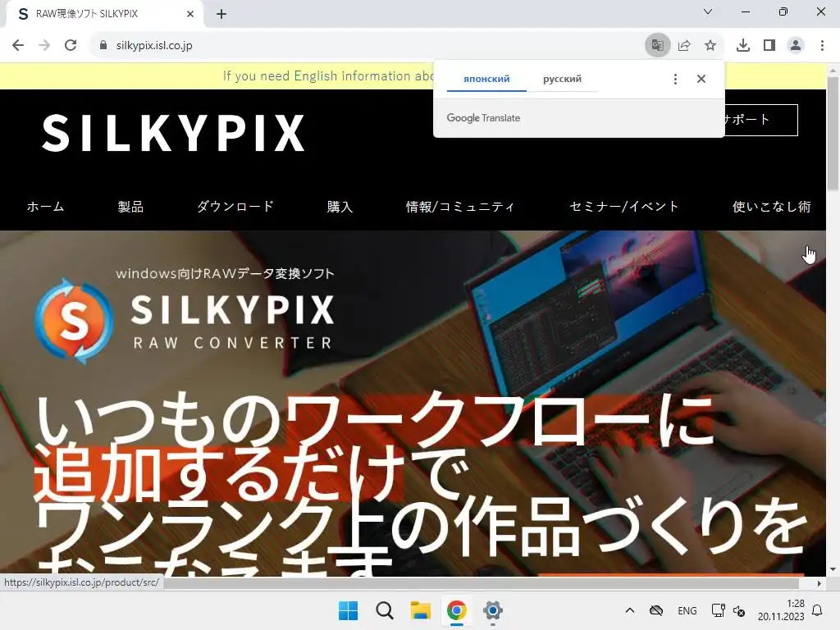Show hidden system tray icons

pos(630,610)
